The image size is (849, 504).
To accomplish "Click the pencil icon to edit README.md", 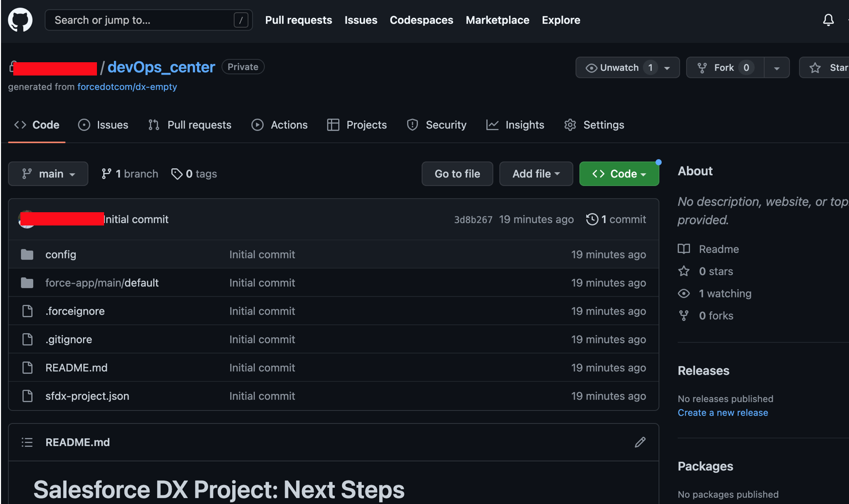I will coord(640,442).
